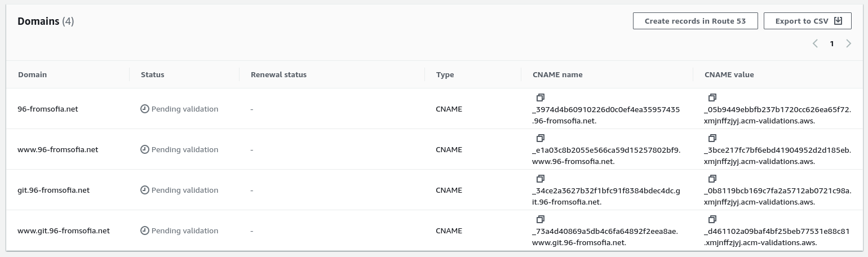Click Create records in Route 53

click(x=694, y=21)
